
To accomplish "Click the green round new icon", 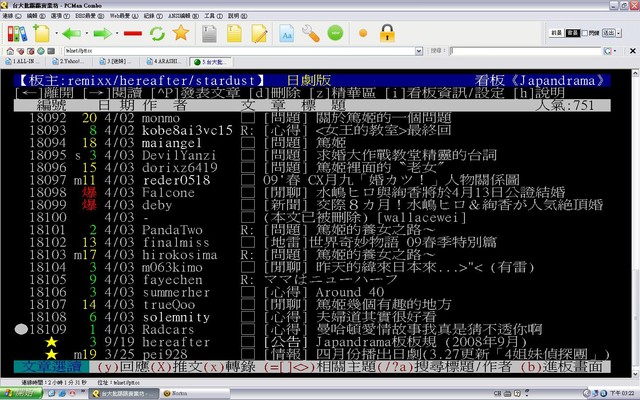I will [x=336, y=33].
